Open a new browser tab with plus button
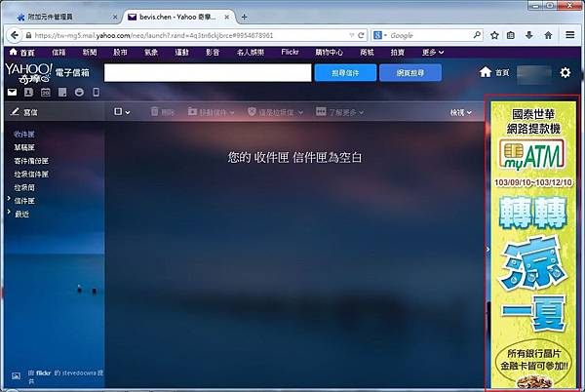Screen dimensions: 585x392 coord(244,17)
